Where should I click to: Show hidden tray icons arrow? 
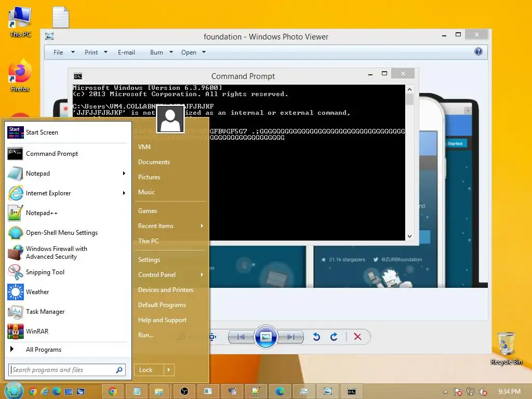[x=445, y=392]
